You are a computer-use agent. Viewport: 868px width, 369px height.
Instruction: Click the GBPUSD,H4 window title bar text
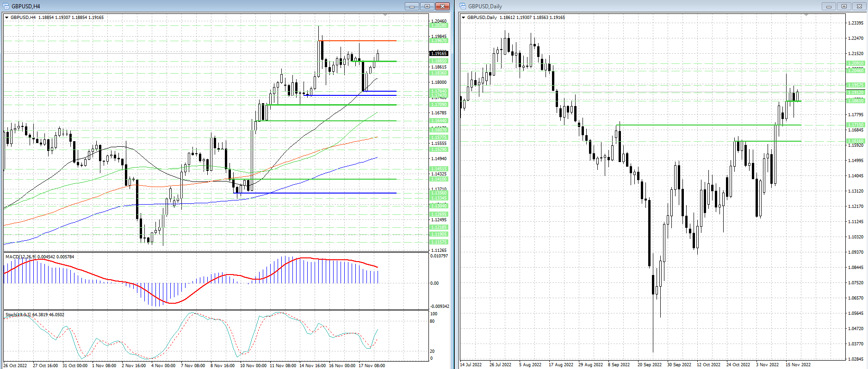point(26,6)
